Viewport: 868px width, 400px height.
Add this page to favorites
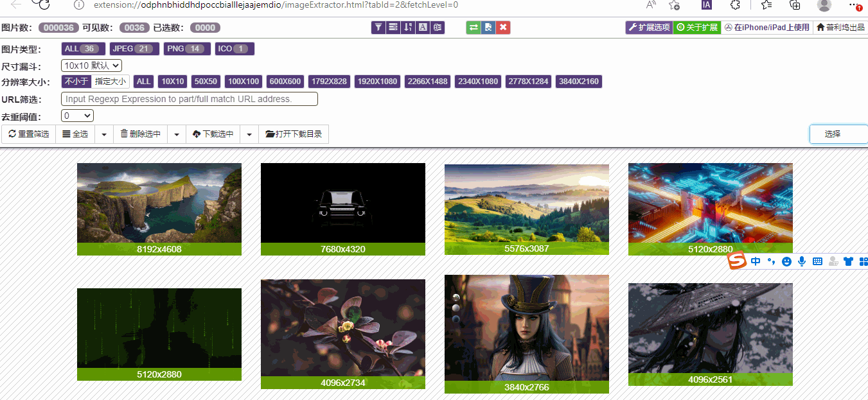coord(674,4)
